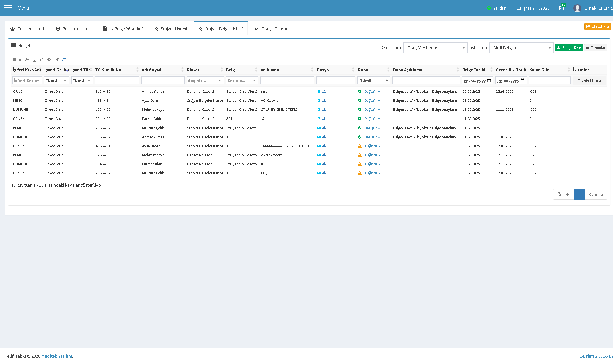
Task: Expand the Onay Türü dropdown
Action: tap(435, 48)
